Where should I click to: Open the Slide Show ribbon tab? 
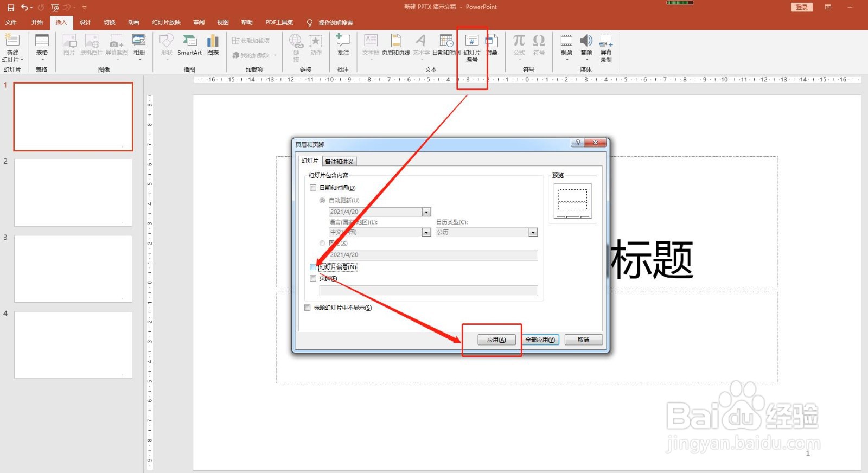pyautogui.click(x=166, y=22)
